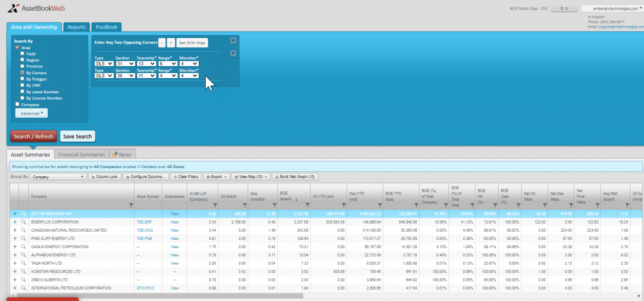This screenshot has width=644, height=301.
Task: Close the corners entry panel with X icon
Action: 233,40
